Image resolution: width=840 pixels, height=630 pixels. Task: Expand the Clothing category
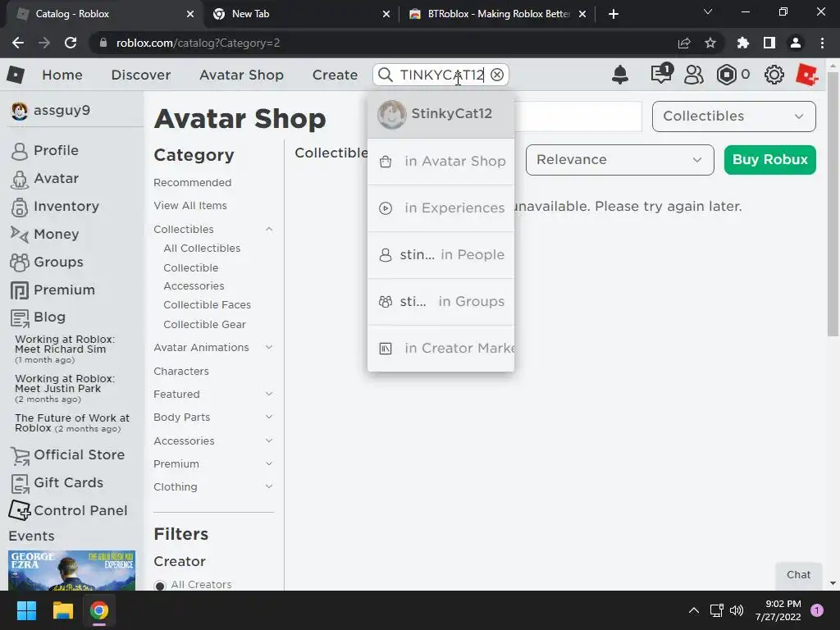(x=269, y=487)
